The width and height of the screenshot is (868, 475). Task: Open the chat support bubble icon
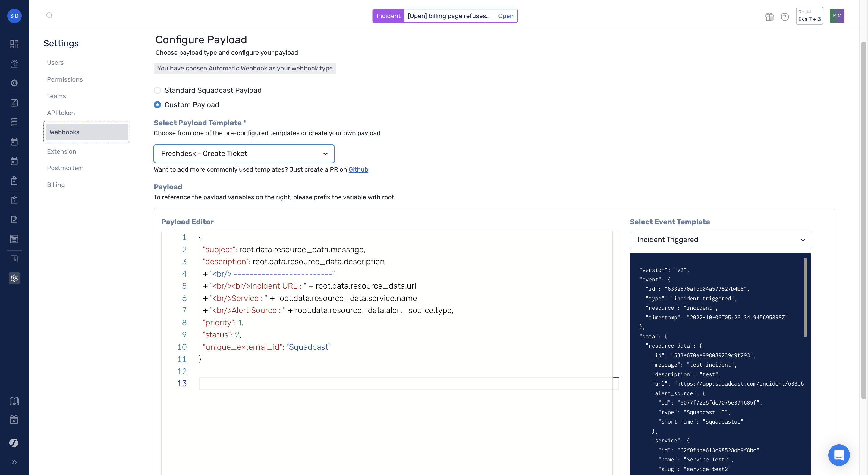pos(838,455)
